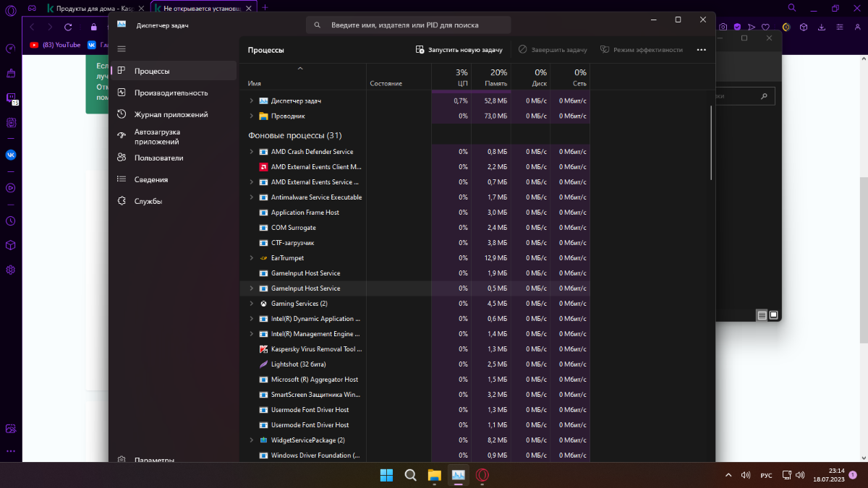Open the Performance tab icon in sidebar
868x488 pixels.
[122, 93]
